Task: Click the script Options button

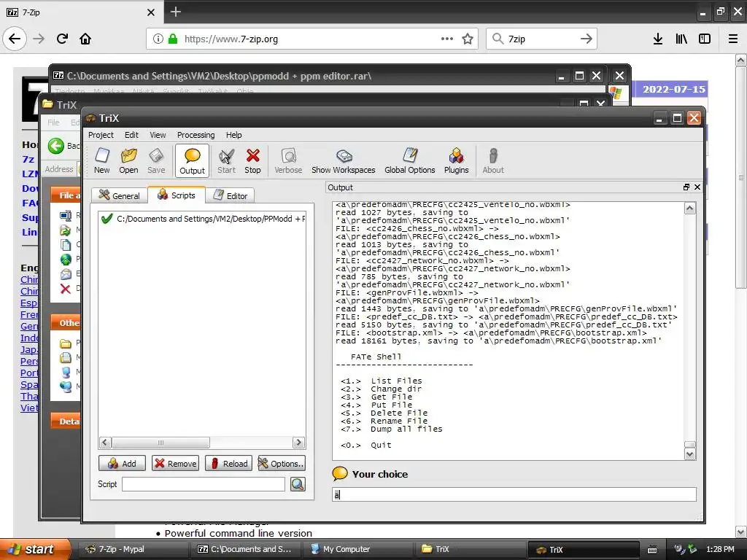Action: pyautogui.click(x=281, y=463)
